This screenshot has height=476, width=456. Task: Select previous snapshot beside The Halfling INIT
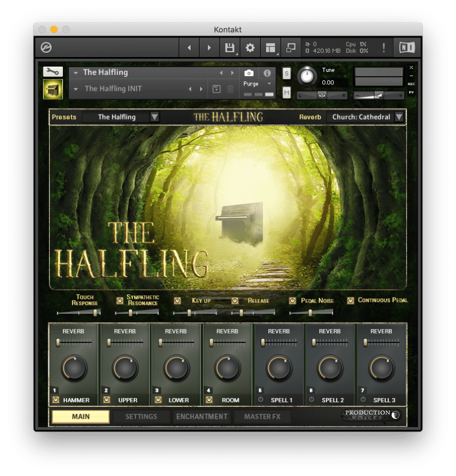pos(190,89)
